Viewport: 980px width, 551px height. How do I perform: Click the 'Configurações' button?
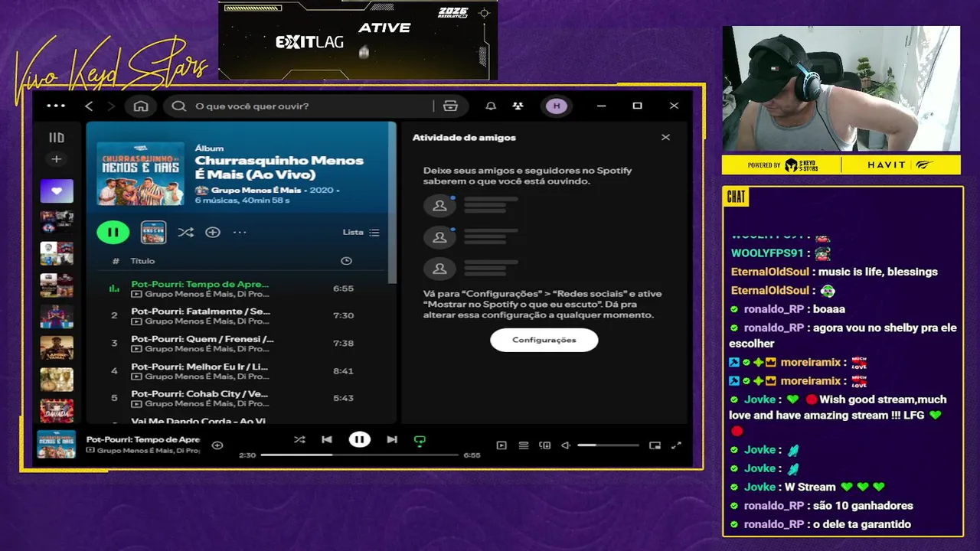[x=544, y=340]
